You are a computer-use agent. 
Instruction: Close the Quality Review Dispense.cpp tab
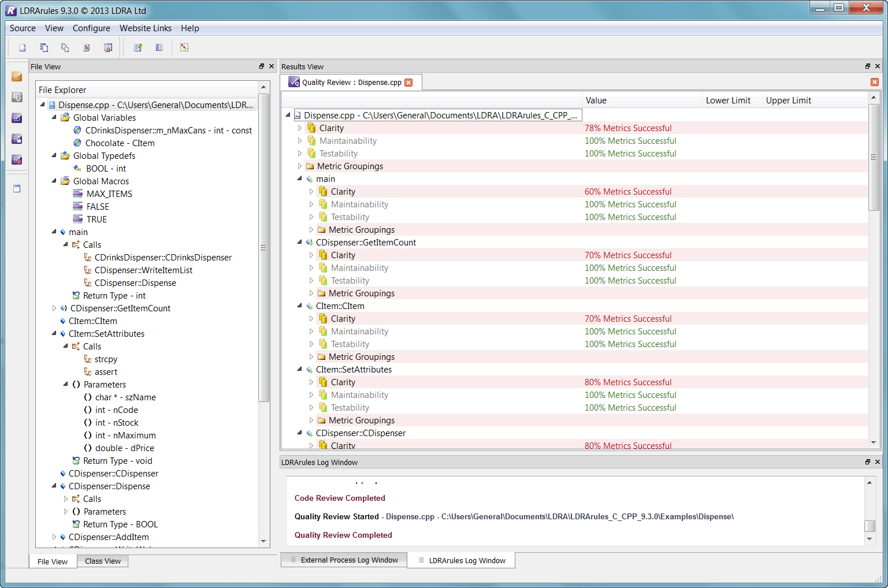click(x=408, y=83)
